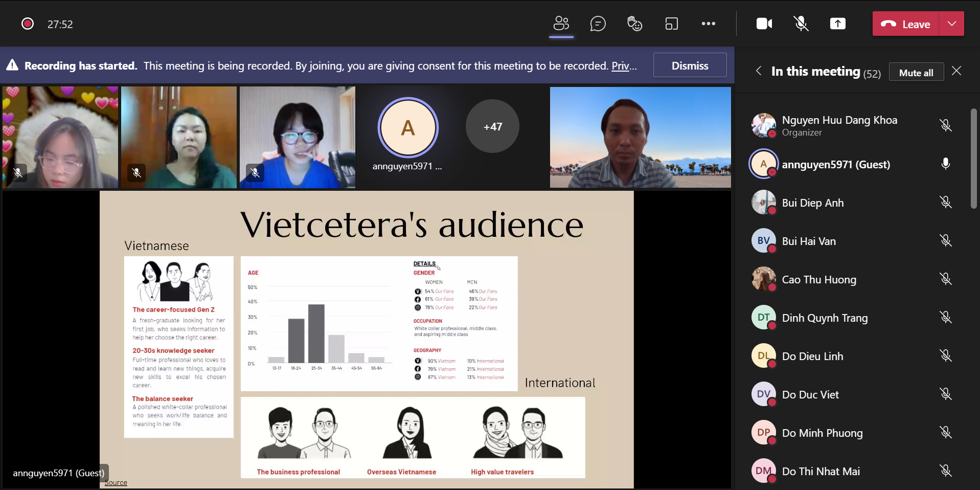Click the participant list scrollbar
The width and height of the screenshot is (980, 490).
tap(973, 159)
